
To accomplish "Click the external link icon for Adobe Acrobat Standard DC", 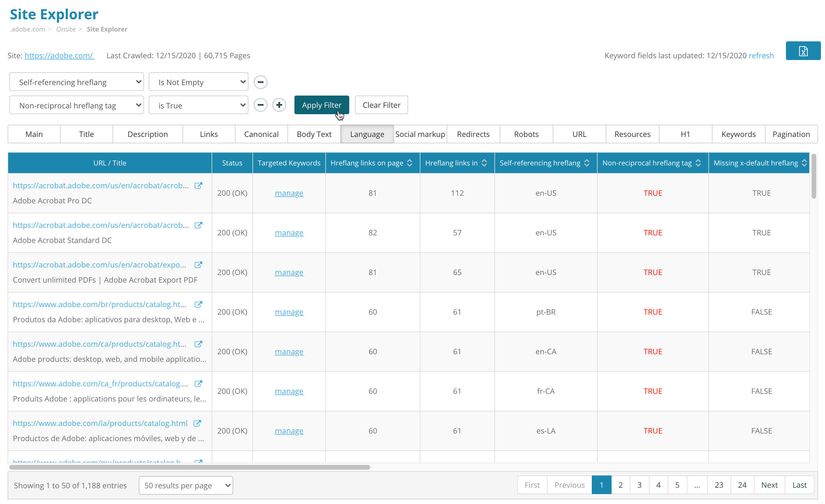I will pos(199,224).
